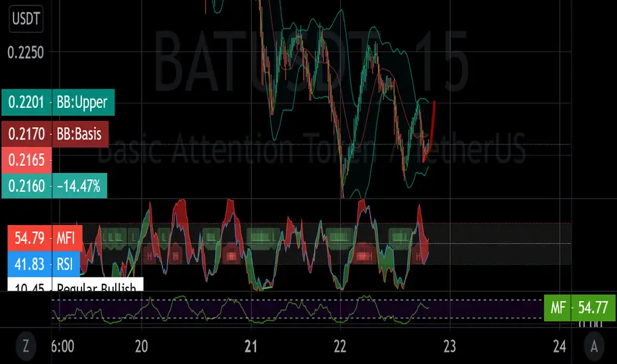Click the 24 date on time axis
Viewport: 617px width, 364px height.
pos(559,346)
